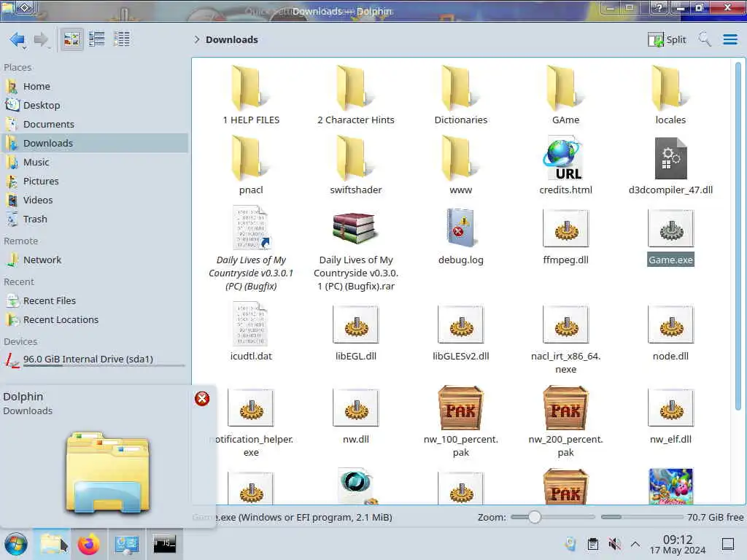
Task: Select nw_200_percent.pak file
Action: pos(565,421)
